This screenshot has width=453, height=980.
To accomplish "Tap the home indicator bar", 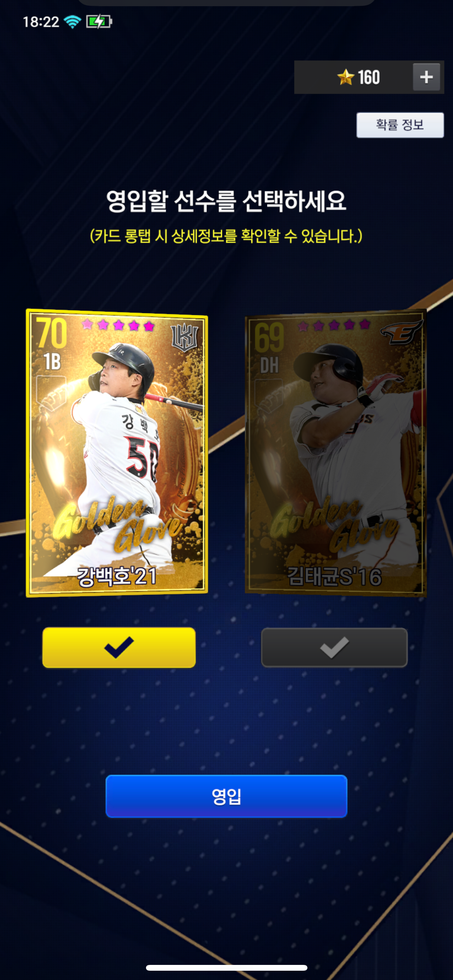I will coord(226,968).
